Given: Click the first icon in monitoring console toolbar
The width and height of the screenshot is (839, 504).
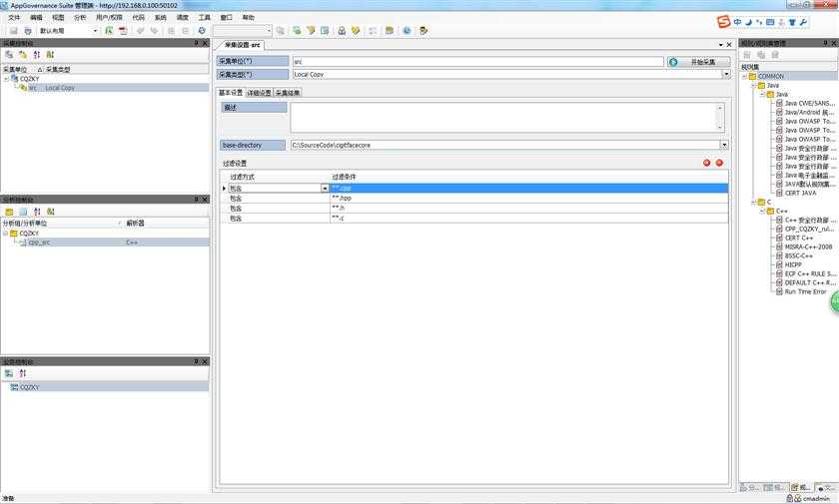Looking at the screenshot, I should (9, 373).
